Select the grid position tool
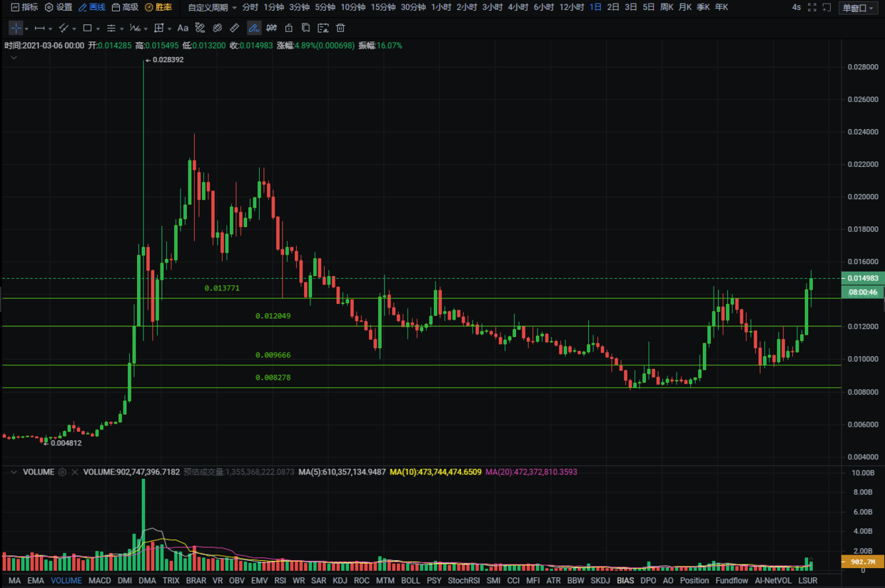The width and height of the screenshot is (885, 588). point(159,28)
